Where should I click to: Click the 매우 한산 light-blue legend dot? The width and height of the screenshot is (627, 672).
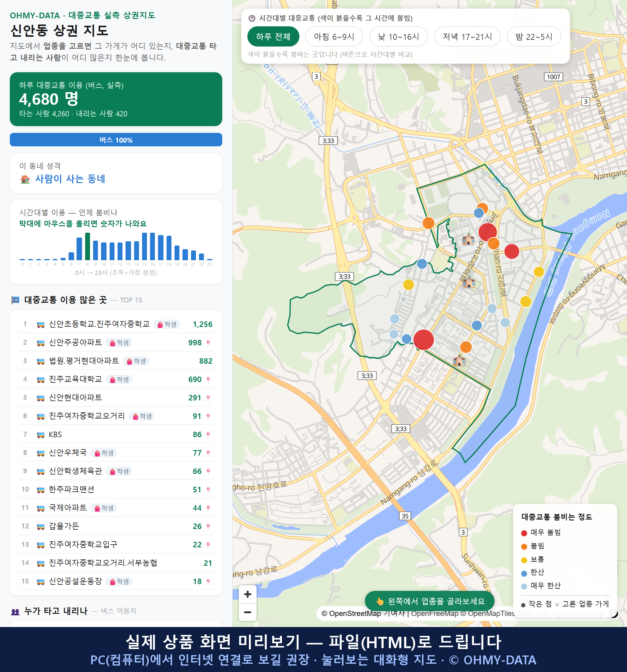tap(524, 587)
